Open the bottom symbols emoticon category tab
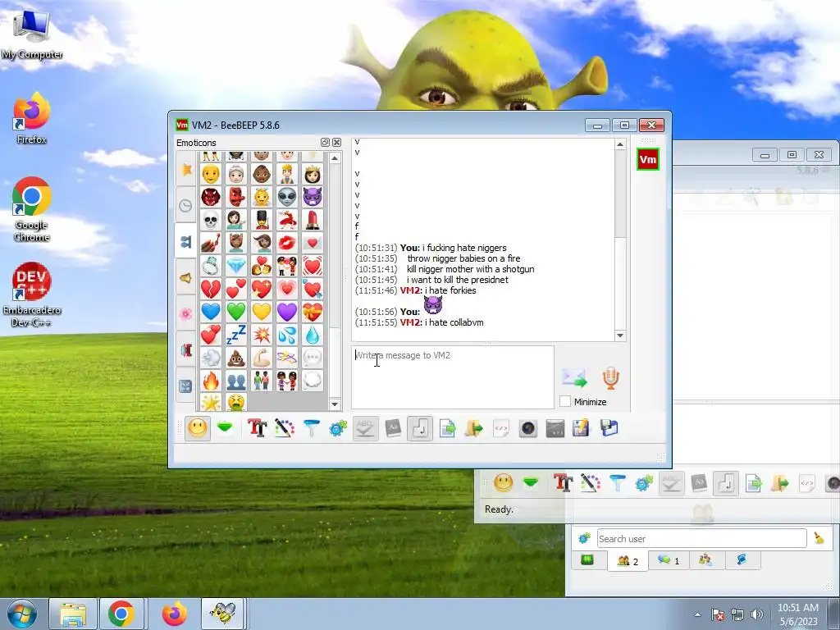Viewport: 840px width, 630px height. [186, 386]
